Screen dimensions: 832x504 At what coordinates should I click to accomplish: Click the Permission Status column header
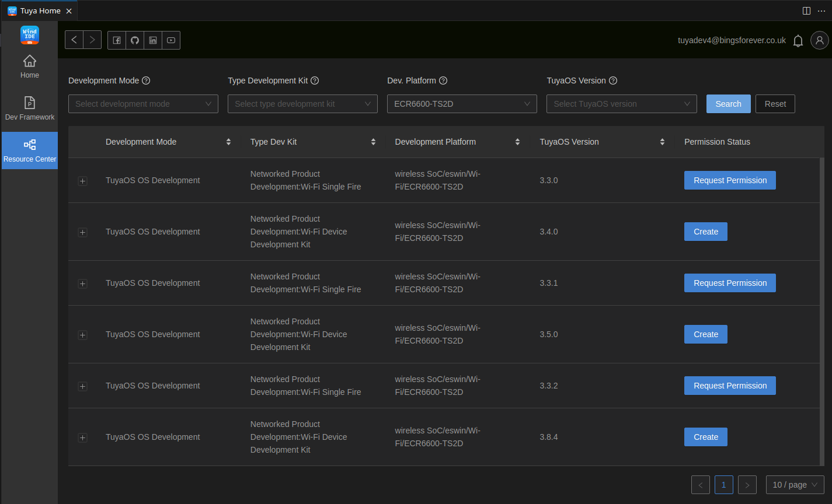coord(717,142)
